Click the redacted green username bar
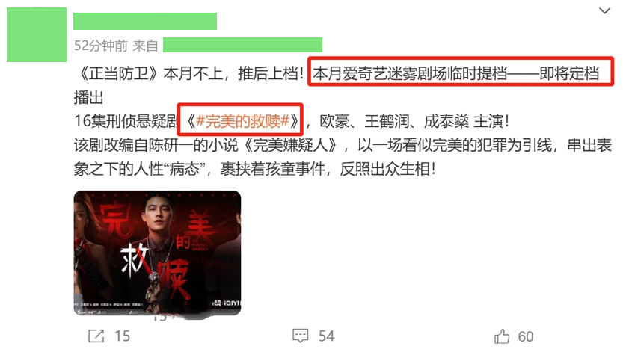Image resolution: width=623 pixels, height=364 pixels. 145,21
